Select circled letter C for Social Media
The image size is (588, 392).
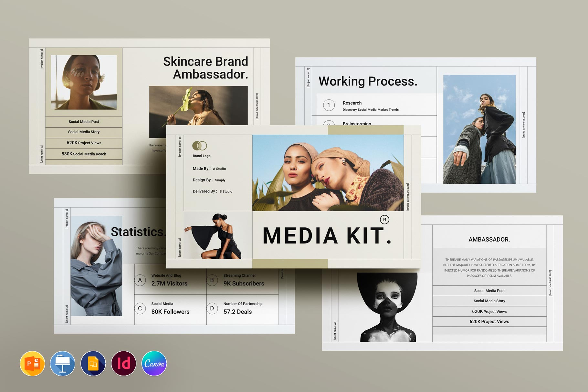tap(140, 308)
